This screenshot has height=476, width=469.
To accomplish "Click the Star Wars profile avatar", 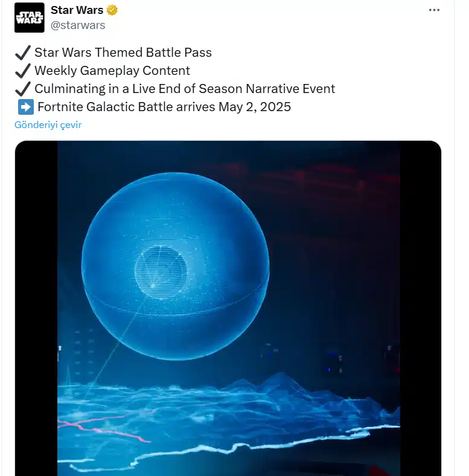I will tap(30, 18).
